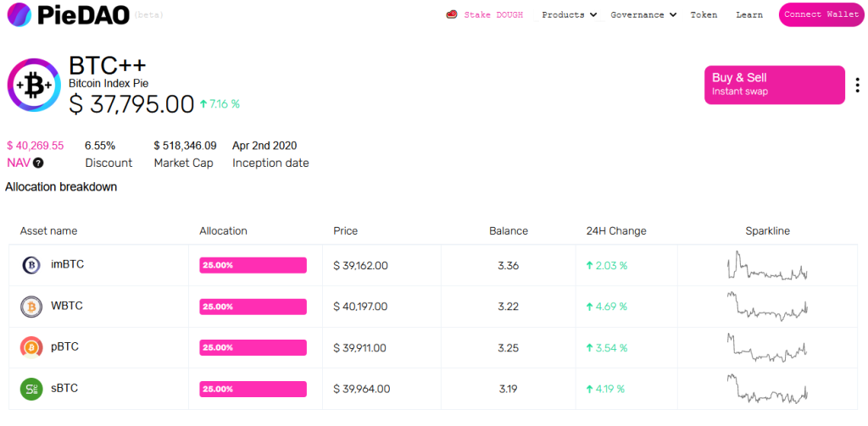Expand the Products dropdown menu

click(x=569, y=15)
